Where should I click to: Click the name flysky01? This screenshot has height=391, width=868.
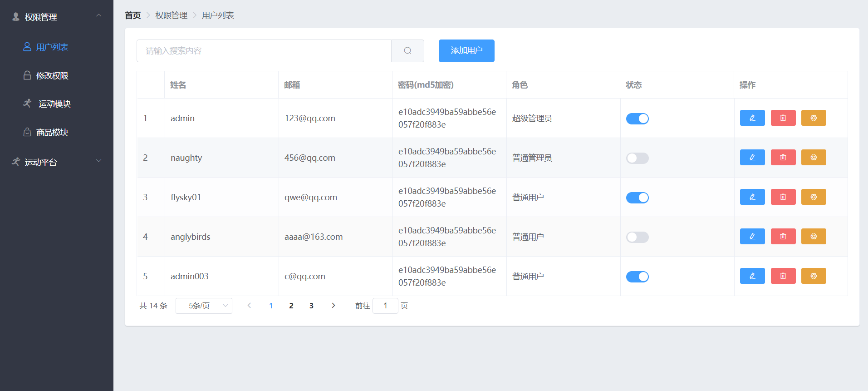point(186,197)
